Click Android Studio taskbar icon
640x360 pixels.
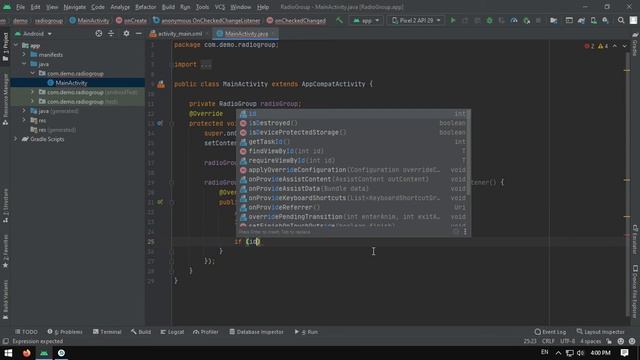(44, 353)
